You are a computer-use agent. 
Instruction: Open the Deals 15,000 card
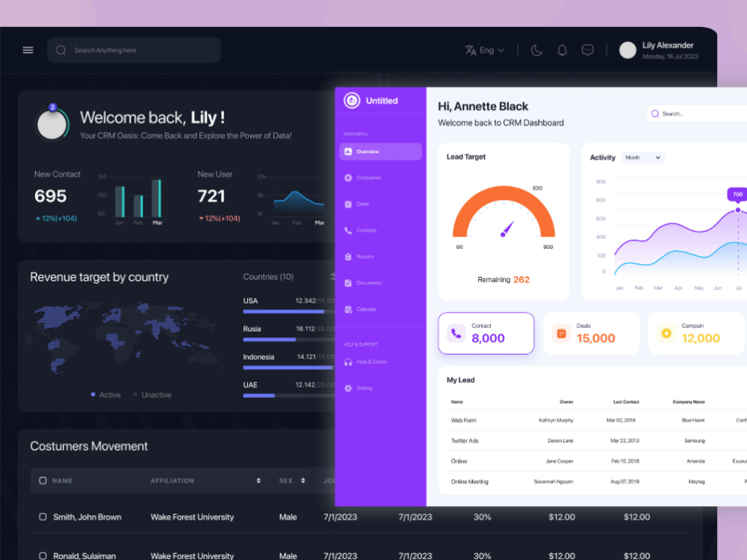click(591, 333)
